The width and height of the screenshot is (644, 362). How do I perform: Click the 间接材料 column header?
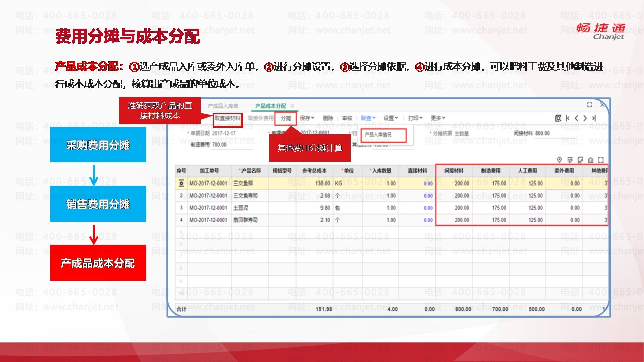(x=454, y=171)
